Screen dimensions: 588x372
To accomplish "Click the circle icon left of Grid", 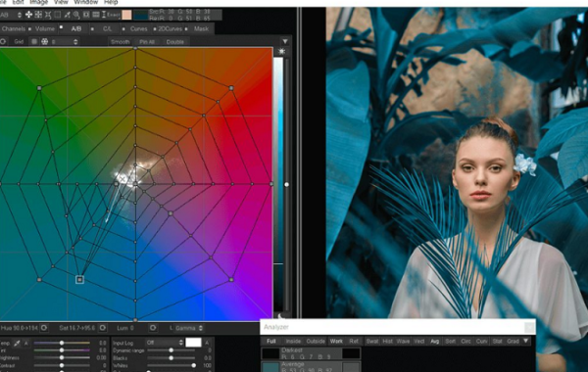I will (3, 41).
